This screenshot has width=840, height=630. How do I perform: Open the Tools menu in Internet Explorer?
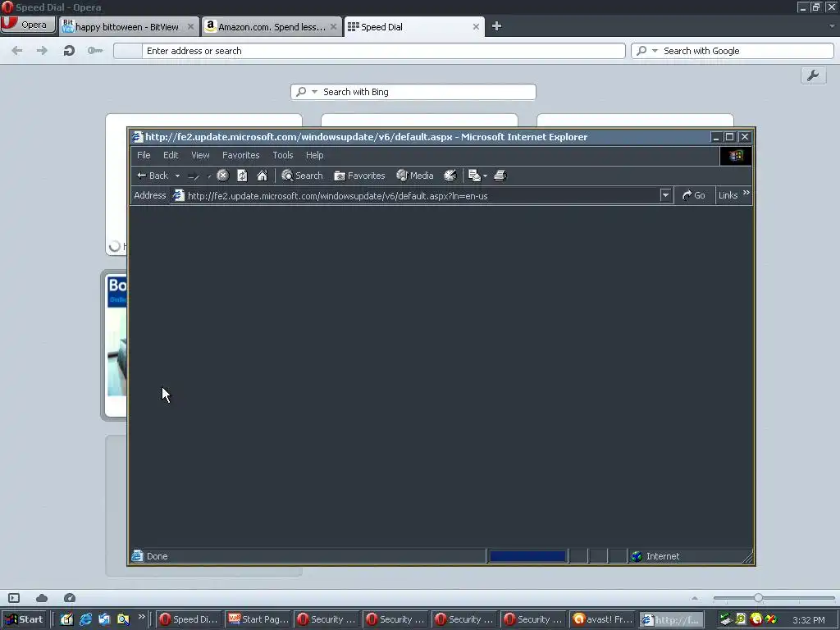(283, 155)
